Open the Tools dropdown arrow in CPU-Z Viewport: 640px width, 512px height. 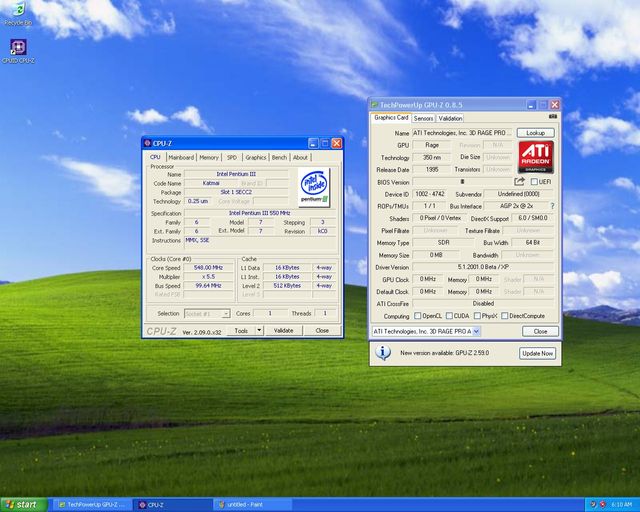(x=259, y=330)
